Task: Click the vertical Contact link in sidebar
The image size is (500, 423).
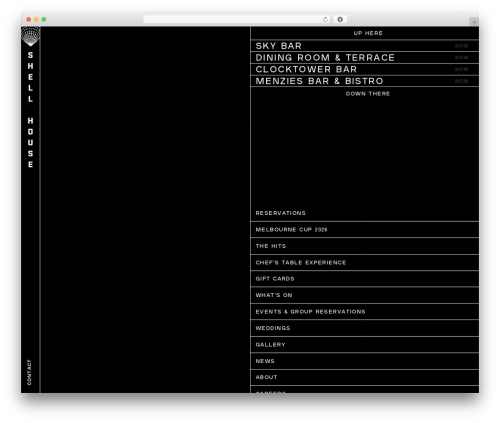Action: (29, 372)
